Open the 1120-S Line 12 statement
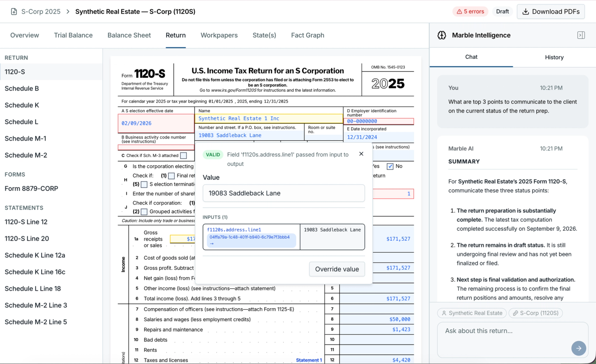This screenshot has height=364, width=596. [51, 222]
